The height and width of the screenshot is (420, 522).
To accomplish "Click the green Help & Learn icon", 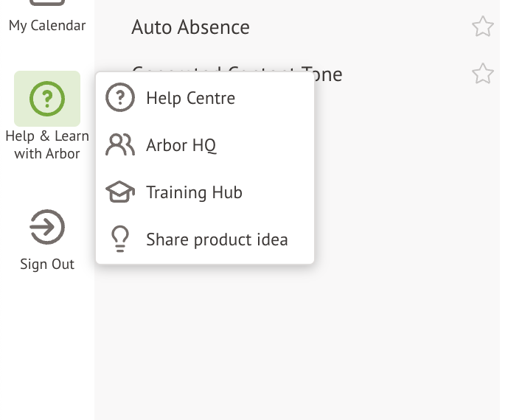I will [47, 99].
